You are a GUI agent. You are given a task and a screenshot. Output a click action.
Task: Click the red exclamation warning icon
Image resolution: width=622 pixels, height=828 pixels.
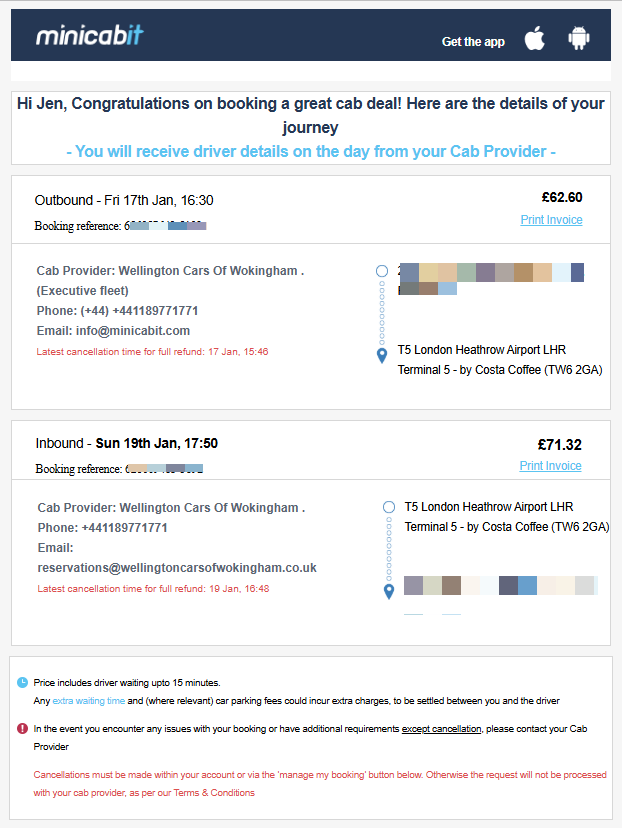coord(22,729)
